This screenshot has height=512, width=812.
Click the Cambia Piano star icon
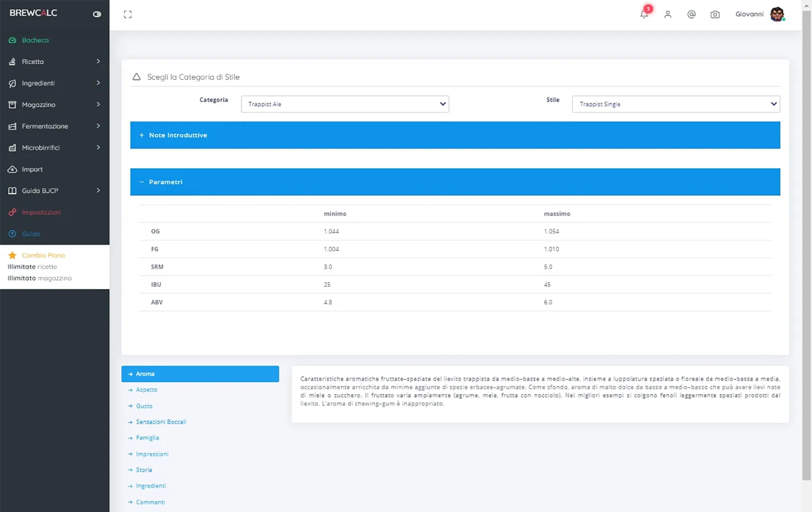click(12, 255)
